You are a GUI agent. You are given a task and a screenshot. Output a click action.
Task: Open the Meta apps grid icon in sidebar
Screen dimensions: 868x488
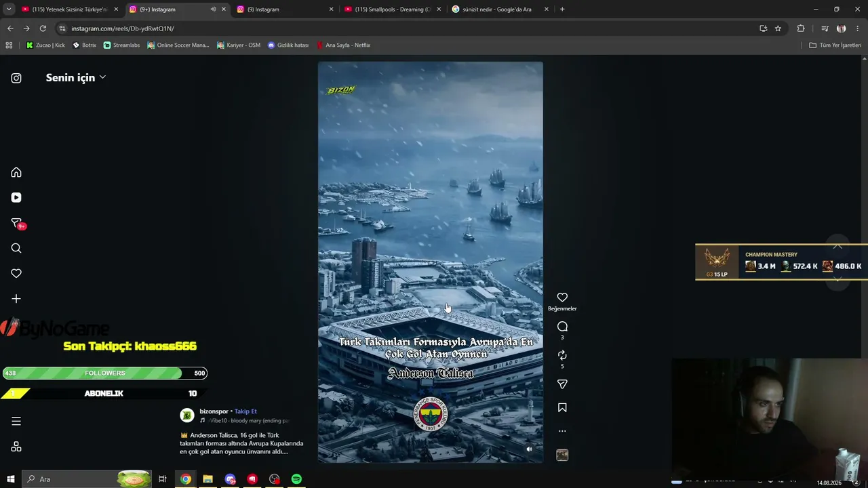click(16, 447)
